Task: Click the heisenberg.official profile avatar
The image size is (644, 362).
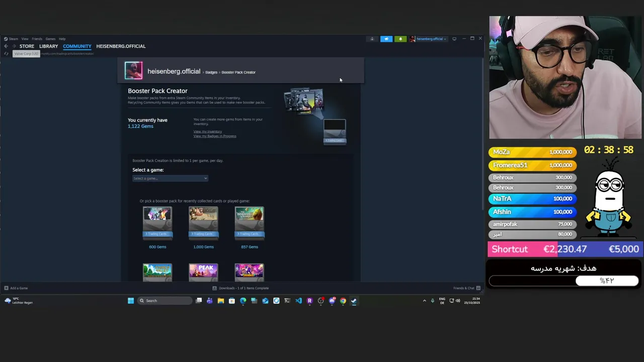Action: [x=133, y=70]
